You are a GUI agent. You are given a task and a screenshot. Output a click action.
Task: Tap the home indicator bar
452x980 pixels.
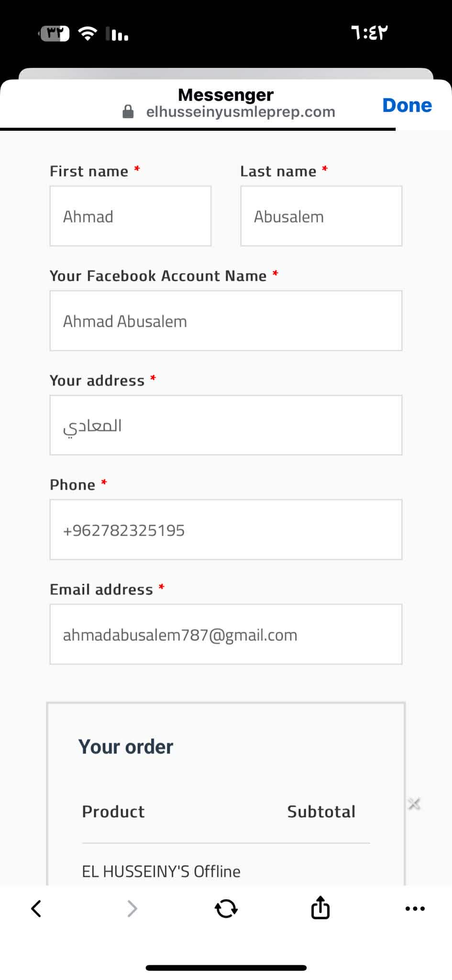[x=226, y=968]
